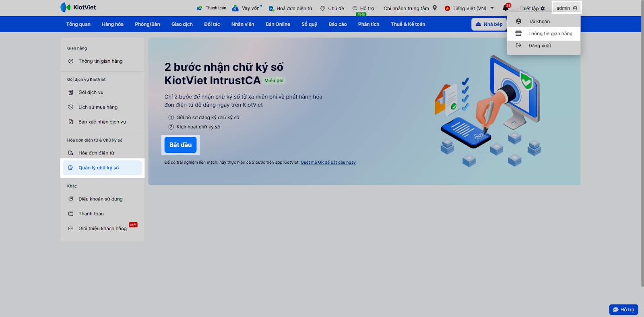This screenshot has width=644, height=317.
Task: Click the Quản lý chữ ký số edit icon
Action: pos(71,168)
